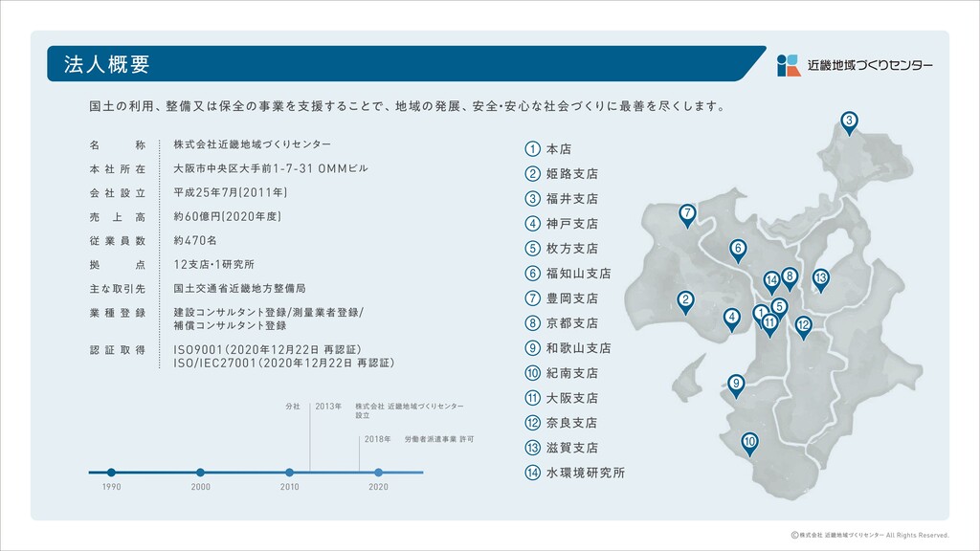Click circled number 12 beside 奈良支店
Viewport: 980px width, 551px height.
[x=532, y=423]
